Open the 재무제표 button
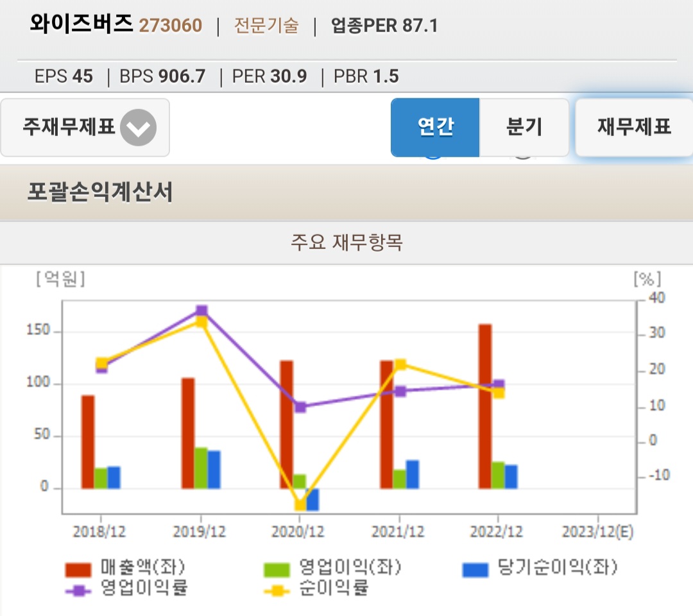693x616 pixels. pyautogui.click(x=634, y=127)
